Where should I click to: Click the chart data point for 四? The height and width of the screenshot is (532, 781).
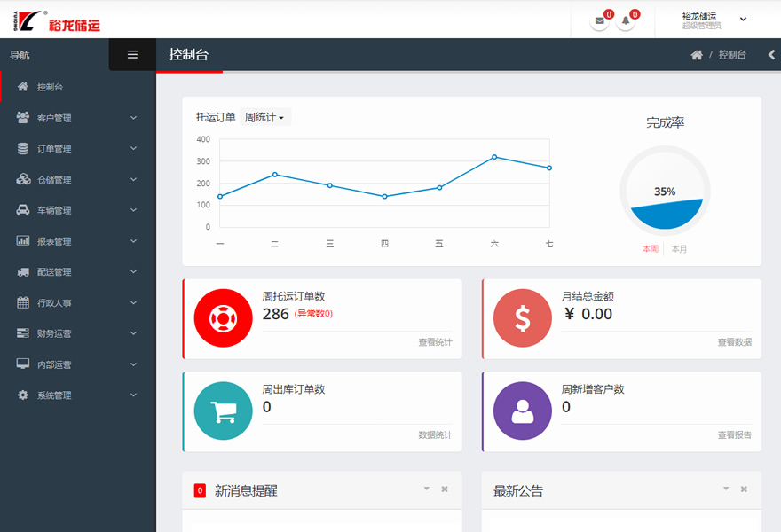[x=384, y=197]
